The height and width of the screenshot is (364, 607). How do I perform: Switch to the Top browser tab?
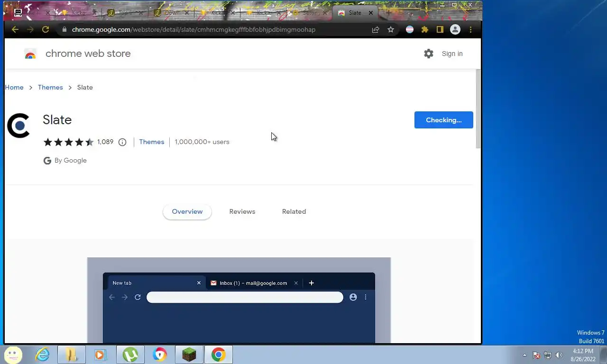124,13
